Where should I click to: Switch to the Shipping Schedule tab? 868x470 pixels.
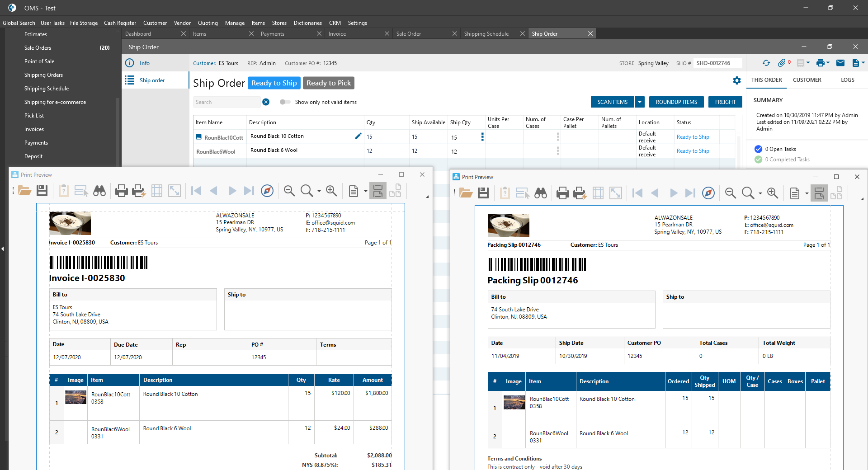486,34
